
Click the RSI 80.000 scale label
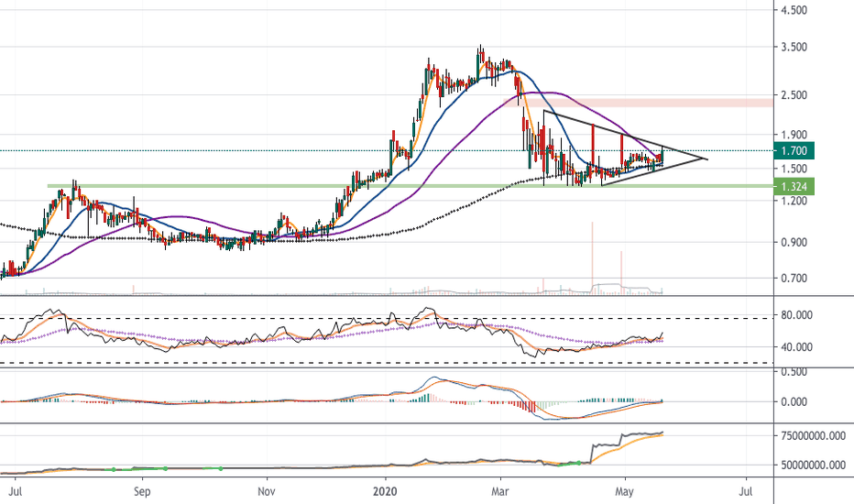point(796,315)
